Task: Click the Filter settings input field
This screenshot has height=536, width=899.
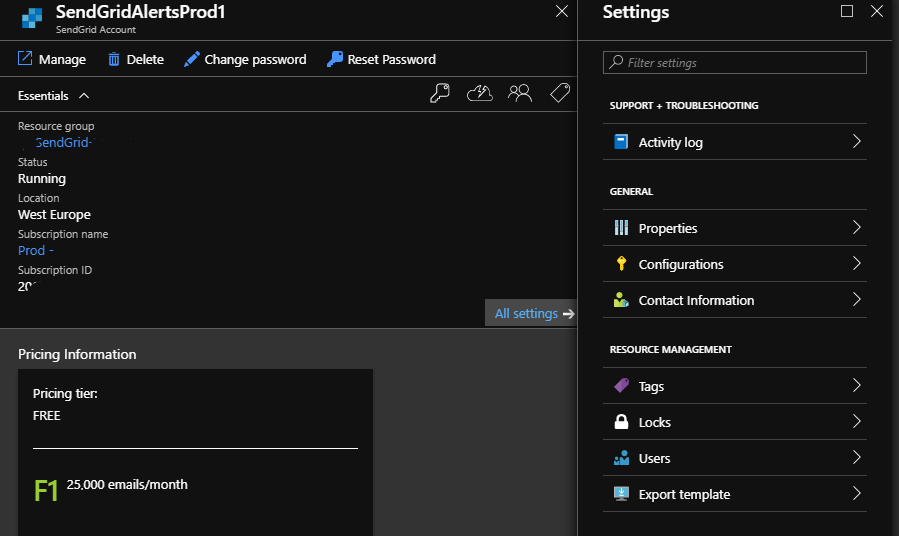Action: click(735, 62)
